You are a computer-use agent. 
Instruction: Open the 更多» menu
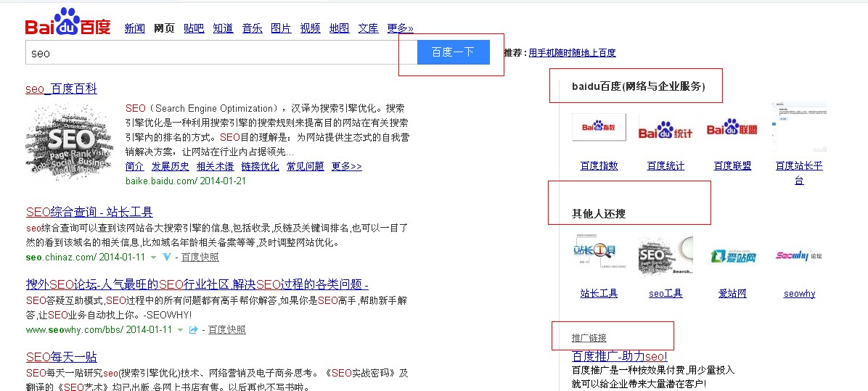click(x=400, y=28)
